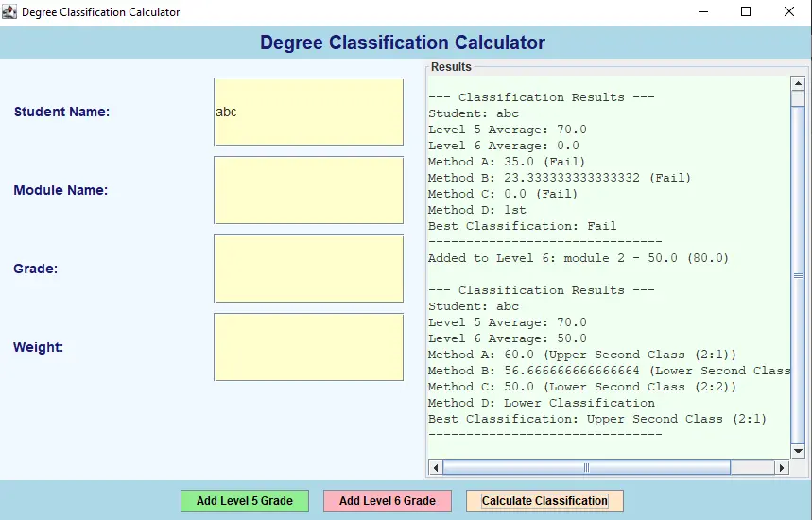Click the results vertical scrollbar down arrow

tap(798, 451)
